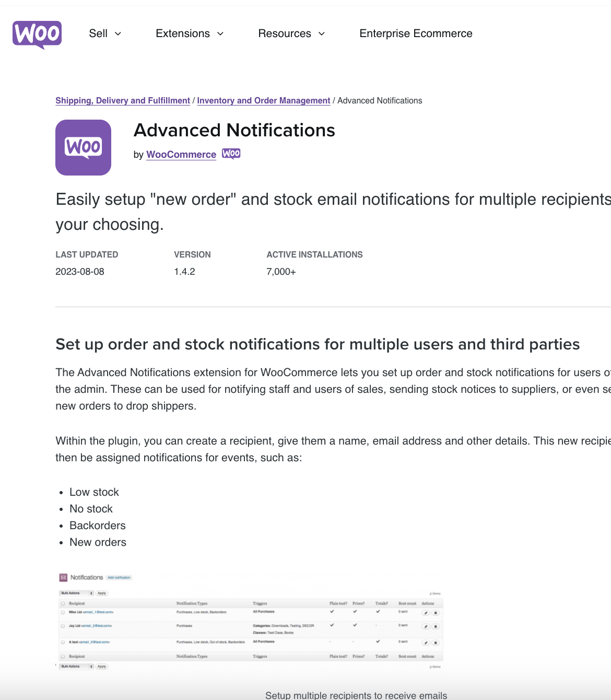
Task: Click the delete icon for the Mike Ltd row
Action: coord(437,612)
